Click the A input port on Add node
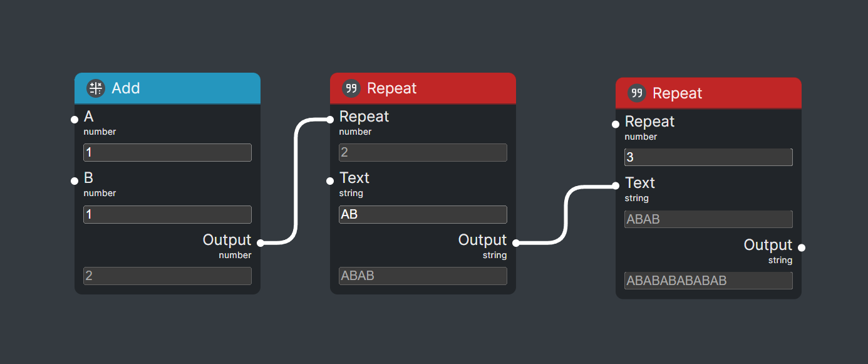The height and width of the screenshot is (364, 868). [x=75, y=120]
